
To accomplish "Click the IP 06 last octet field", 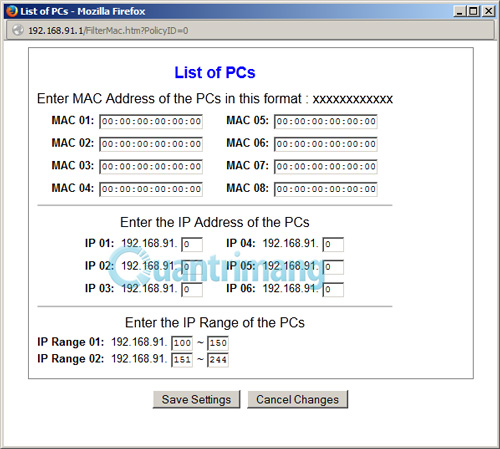I will (x=333, y=289).
